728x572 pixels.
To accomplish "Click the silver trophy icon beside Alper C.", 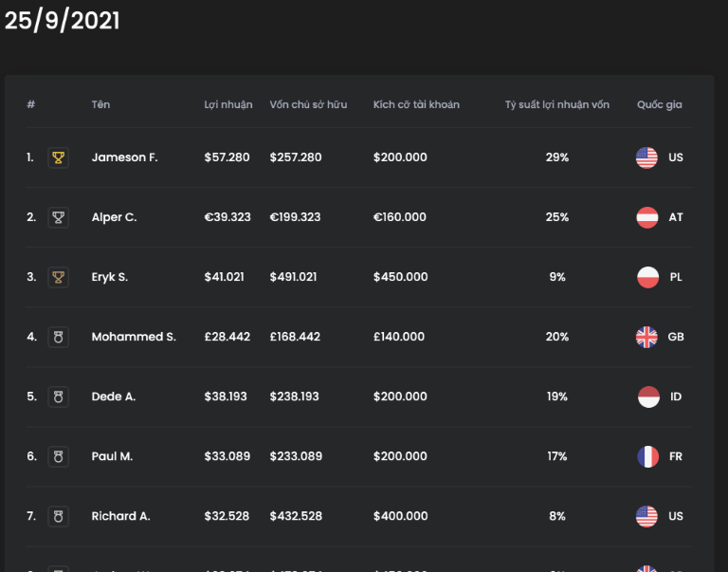I will pos(59,217).
